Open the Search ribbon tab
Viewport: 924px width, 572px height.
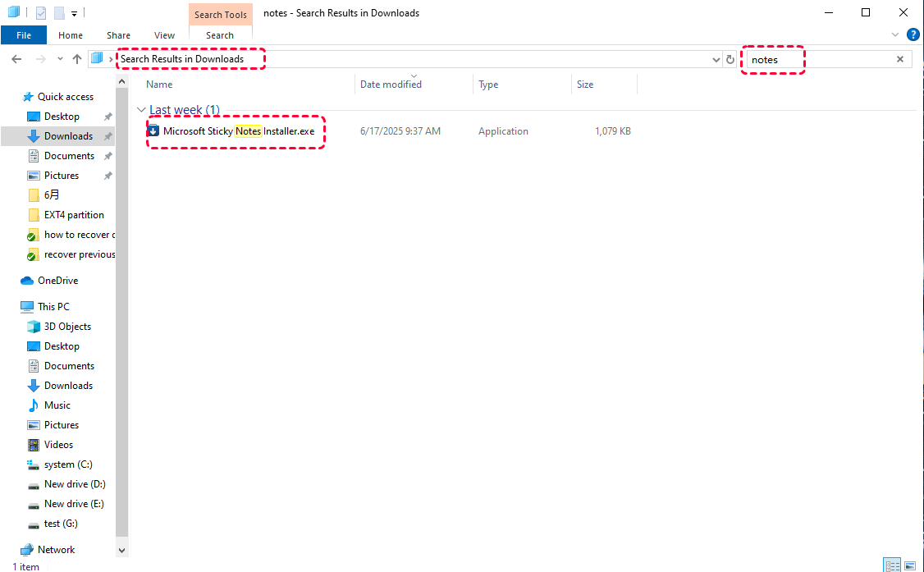tap(220, 35)
